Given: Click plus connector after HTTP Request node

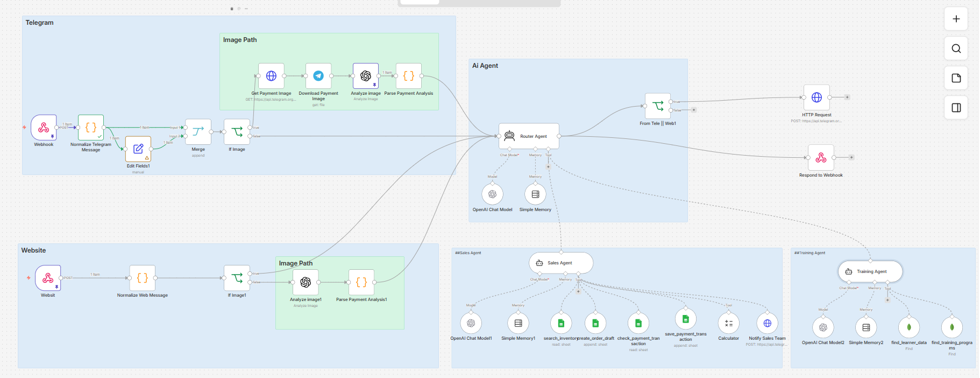Looking at the screenshot, I should coord(847,97).
